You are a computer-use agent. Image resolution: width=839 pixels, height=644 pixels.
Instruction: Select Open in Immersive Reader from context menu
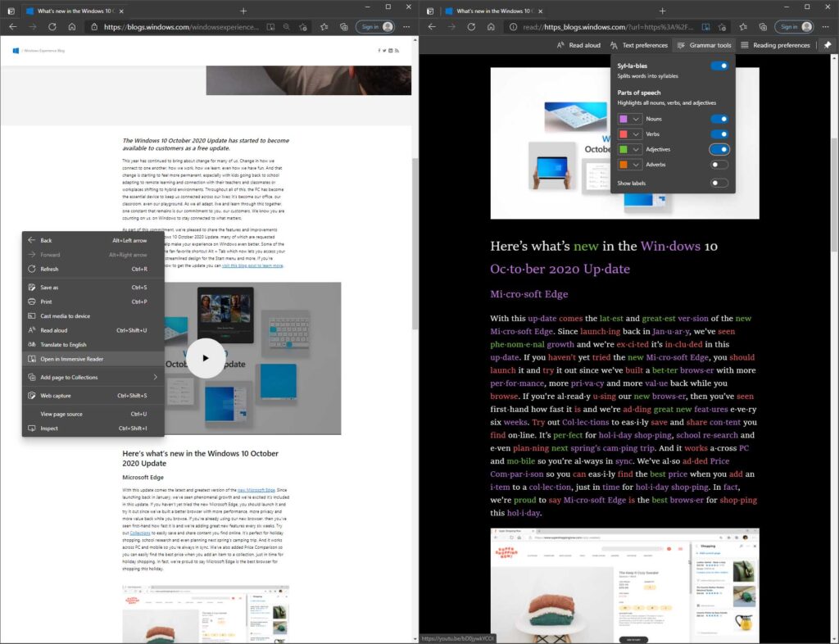pos(73,358)
